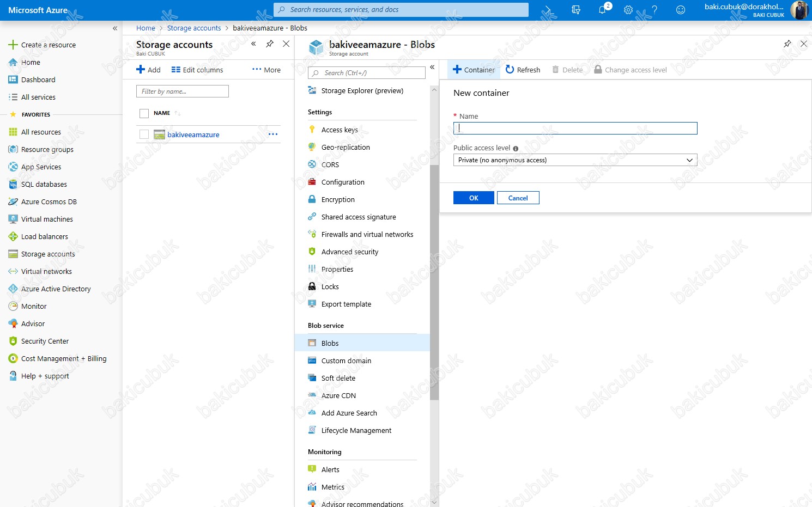Screen dimensions: 812x507
Task: Open the feedback smiley icon
Action: tap(681, 10)
